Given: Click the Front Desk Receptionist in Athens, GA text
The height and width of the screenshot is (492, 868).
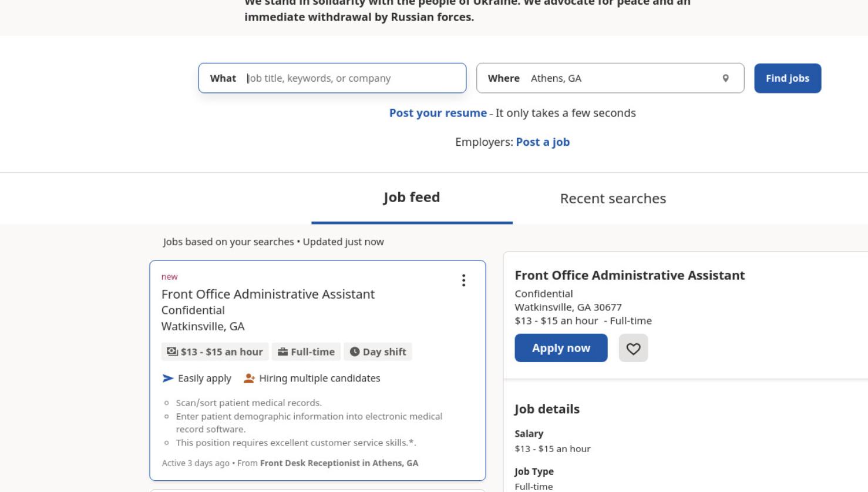Looking at the screenshot, I should coord(339,463).
